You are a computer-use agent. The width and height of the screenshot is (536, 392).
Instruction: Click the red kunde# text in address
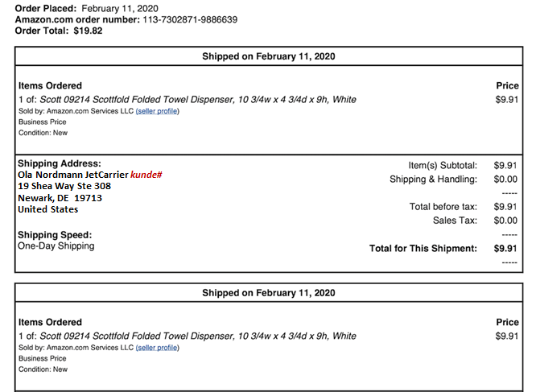coord(146,175)
